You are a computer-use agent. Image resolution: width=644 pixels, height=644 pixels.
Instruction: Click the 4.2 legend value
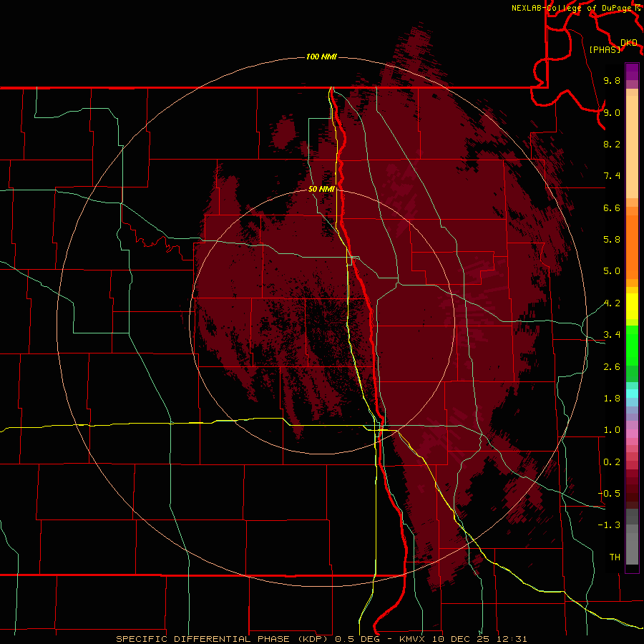pyautogui.click(x=612, y=303)
